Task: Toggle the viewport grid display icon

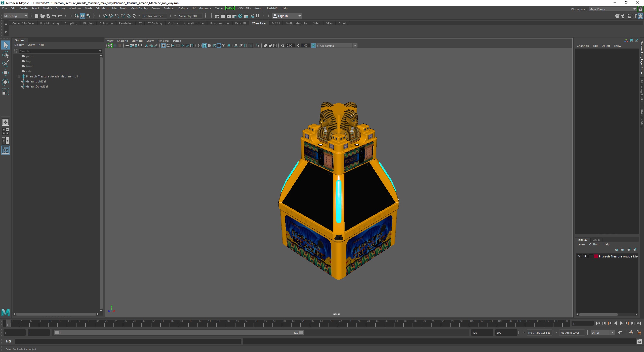Action: click(164, 46)
